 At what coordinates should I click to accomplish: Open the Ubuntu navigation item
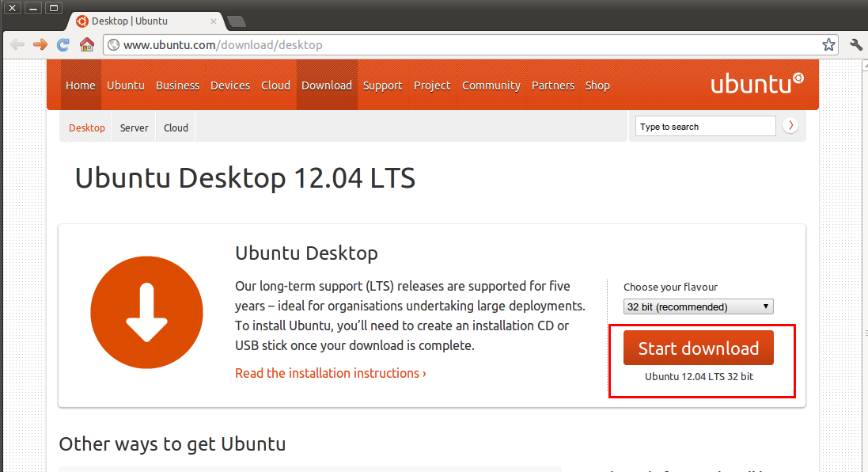point(126,86)
